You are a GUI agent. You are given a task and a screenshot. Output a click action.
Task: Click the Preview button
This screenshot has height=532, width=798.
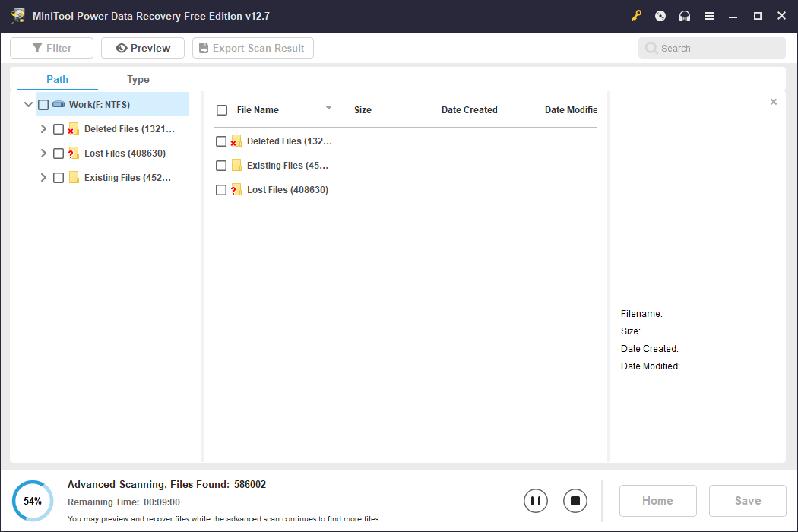[x=143, y=48]
